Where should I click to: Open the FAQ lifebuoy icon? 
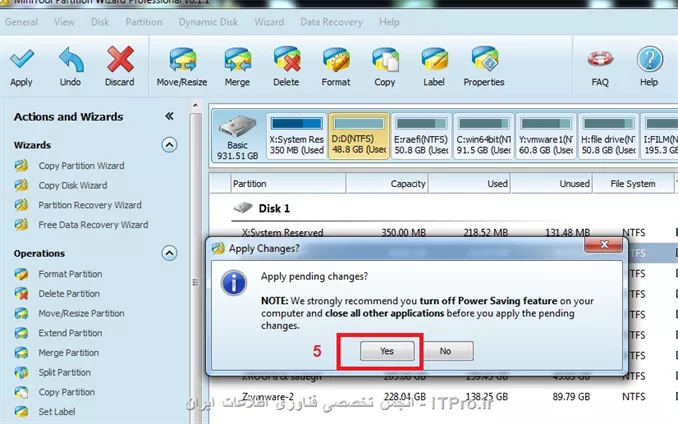pyautogui.click(x=600, y=59)
